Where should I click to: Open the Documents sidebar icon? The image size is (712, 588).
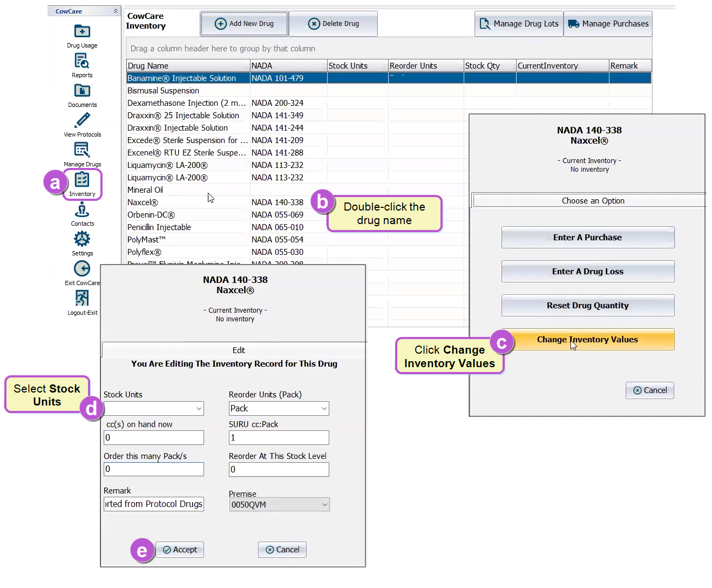pos(82,96)
